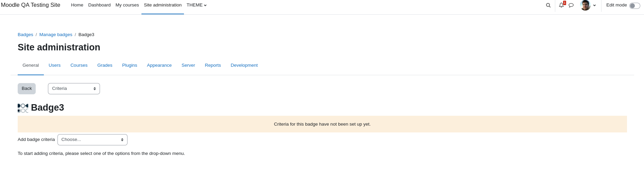Viewport: 644px width, 192px height.
Task: Follow the Badges breadcrumb link
Action: click(x=26, y=35)
